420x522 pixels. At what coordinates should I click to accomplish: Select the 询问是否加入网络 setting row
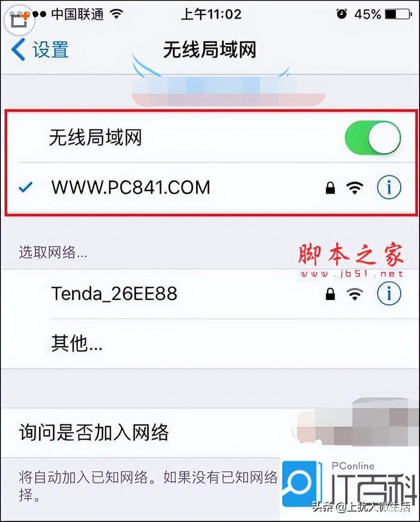point(210,433)
